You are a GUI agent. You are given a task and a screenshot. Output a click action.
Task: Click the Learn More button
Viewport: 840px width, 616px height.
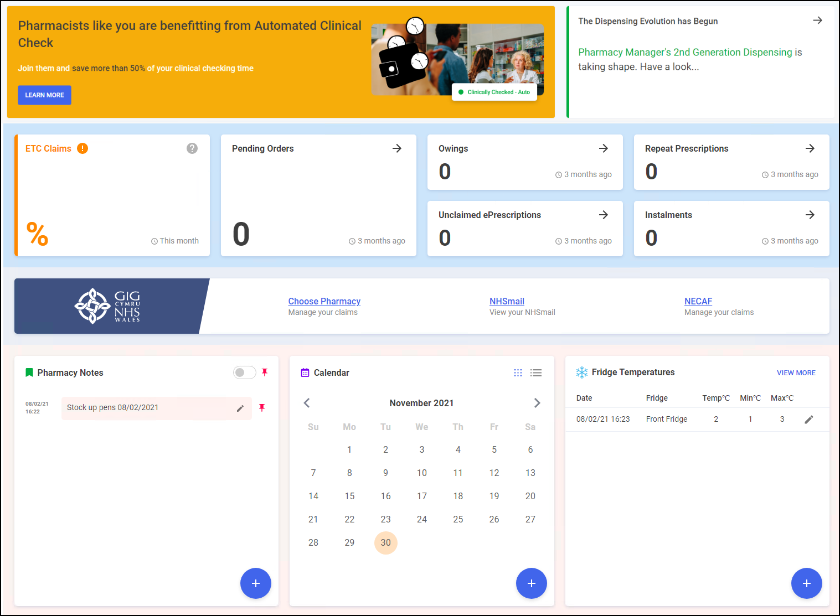(44, 95)
